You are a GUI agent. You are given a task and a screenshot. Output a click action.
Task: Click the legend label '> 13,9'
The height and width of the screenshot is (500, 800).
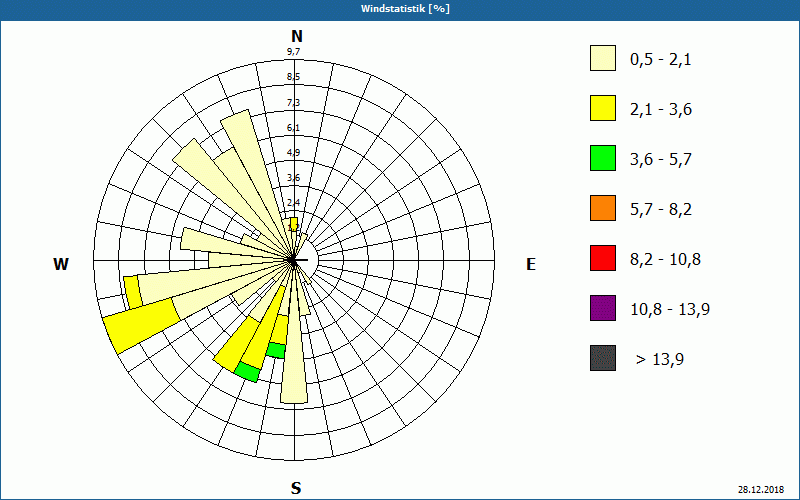(660, 360)
